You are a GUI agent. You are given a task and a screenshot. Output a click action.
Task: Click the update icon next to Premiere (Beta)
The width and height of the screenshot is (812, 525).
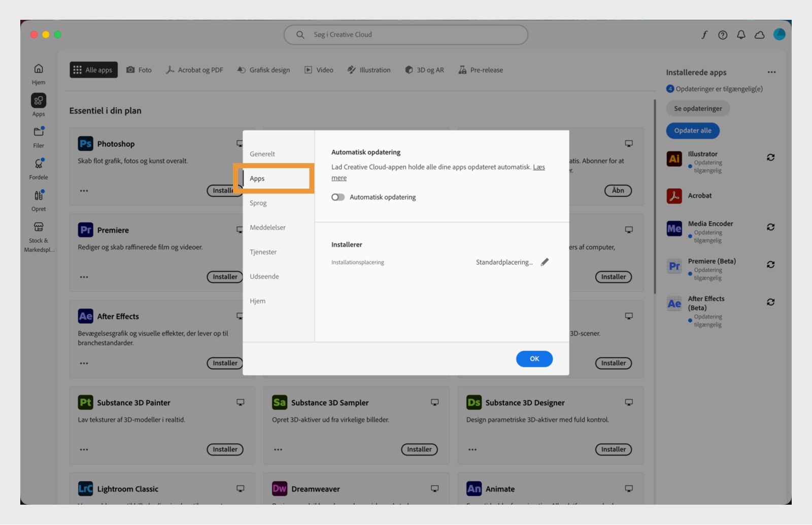[770, 265]
